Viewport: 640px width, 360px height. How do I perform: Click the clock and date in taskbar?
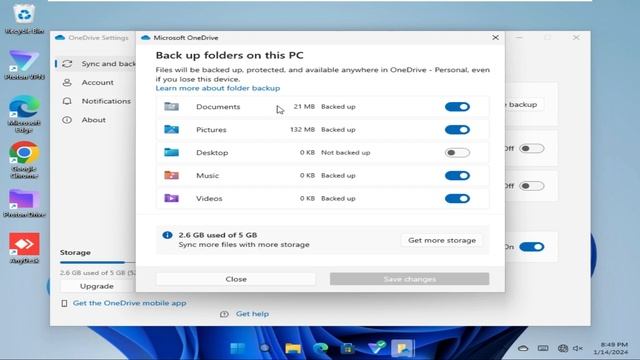(610, 348)
